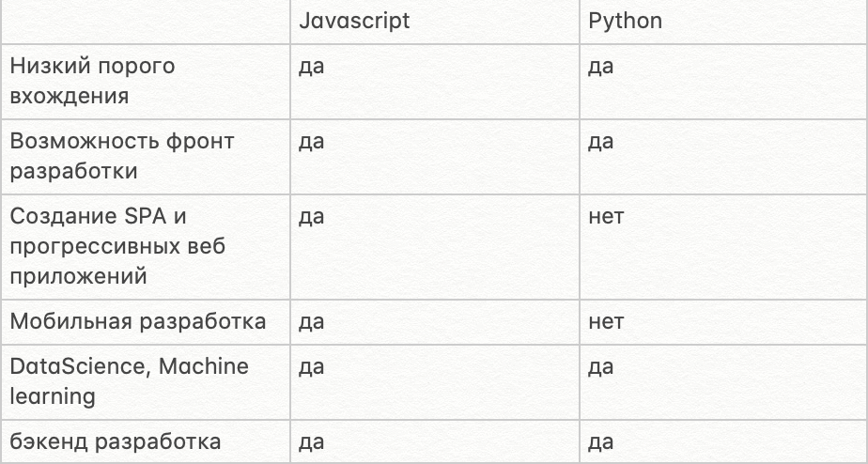Click Python 'да' for Низкий порого вхождения
This screenshot has width=868, height=464.
[601, 68]
